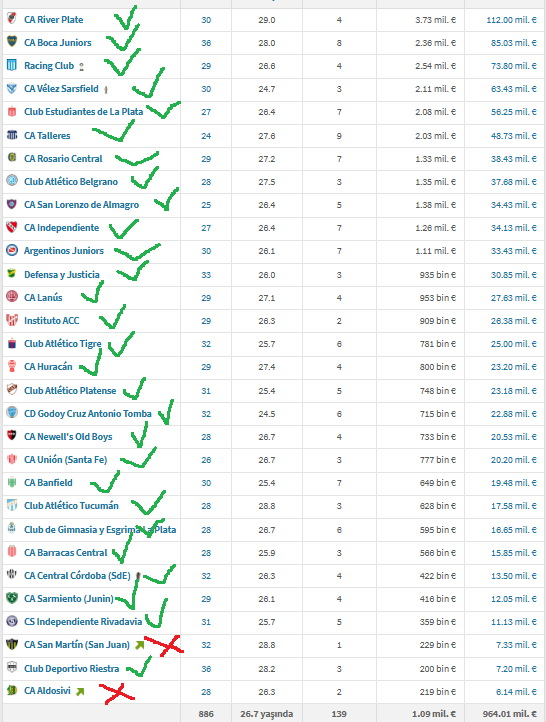Click the green promotion arrow beside CA Aldosivi
The height and width of the screenshot is (722, 546).
(x=80, y=691)
